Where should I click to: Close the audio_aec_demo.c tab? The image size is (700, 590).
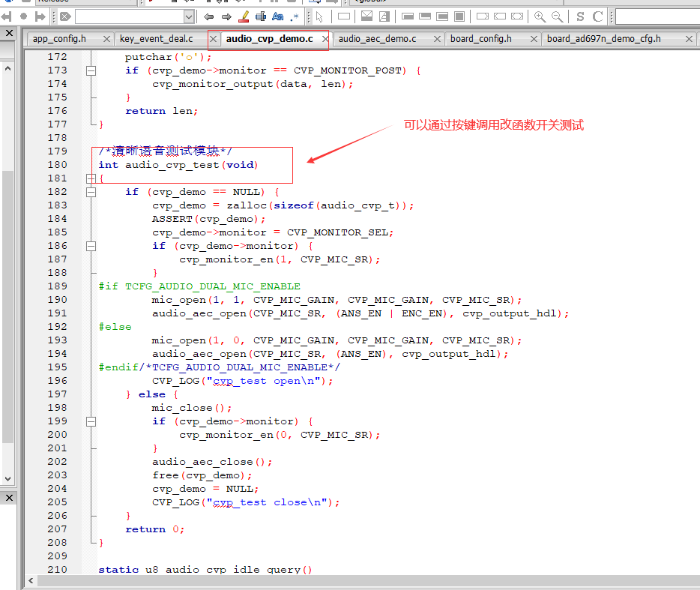(x=438, y=39)
